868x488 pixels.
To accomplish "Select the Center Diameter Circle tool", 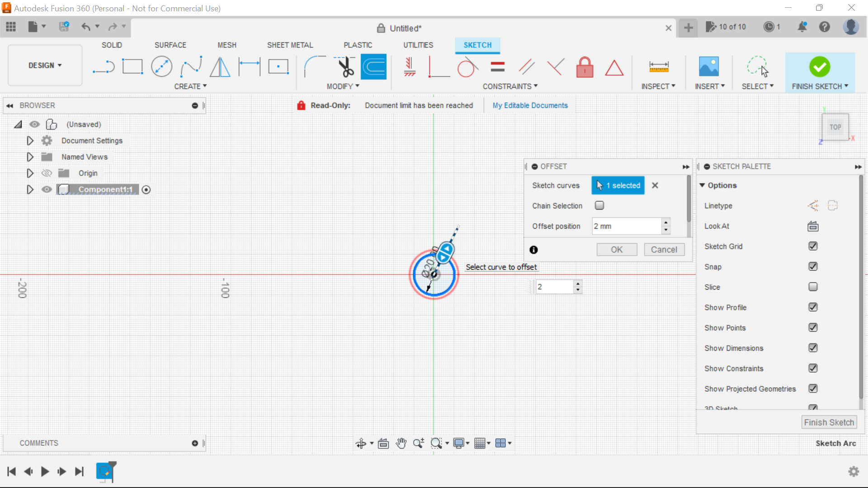I will 161,66.
